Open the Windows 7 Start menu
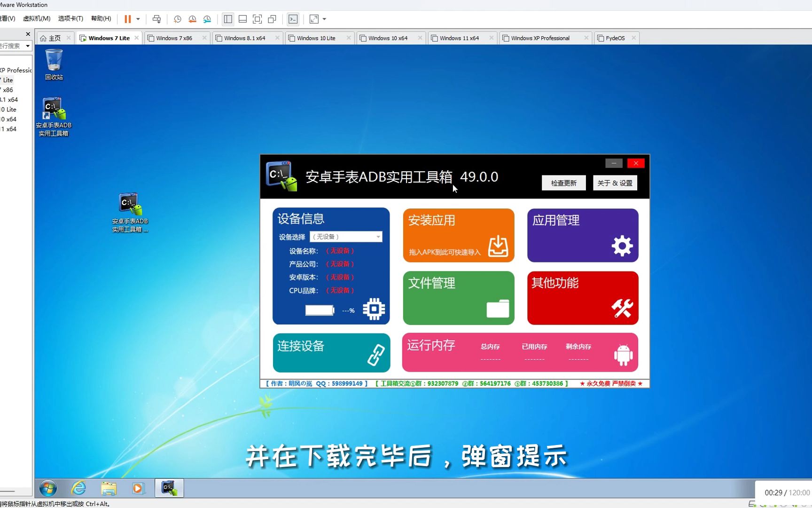The height and width of the screenshot is (508, 812). (48, 488)
